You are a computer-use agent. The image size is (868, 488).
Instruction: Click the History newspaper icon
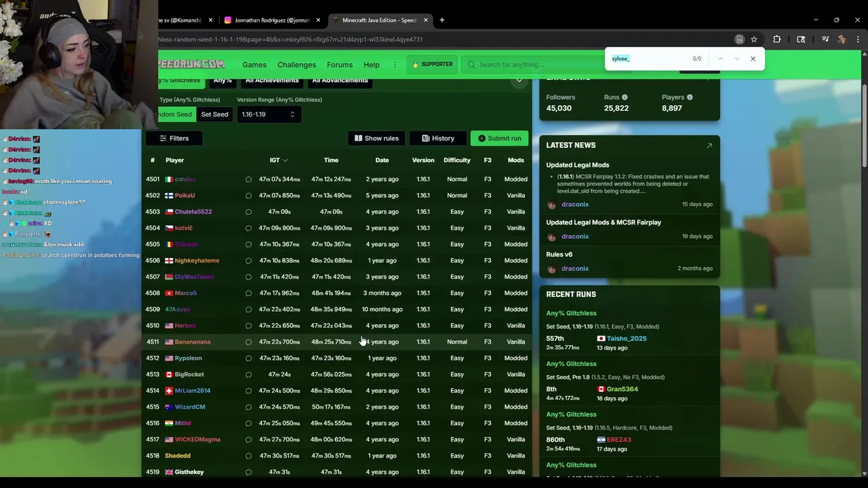[426, 138]
